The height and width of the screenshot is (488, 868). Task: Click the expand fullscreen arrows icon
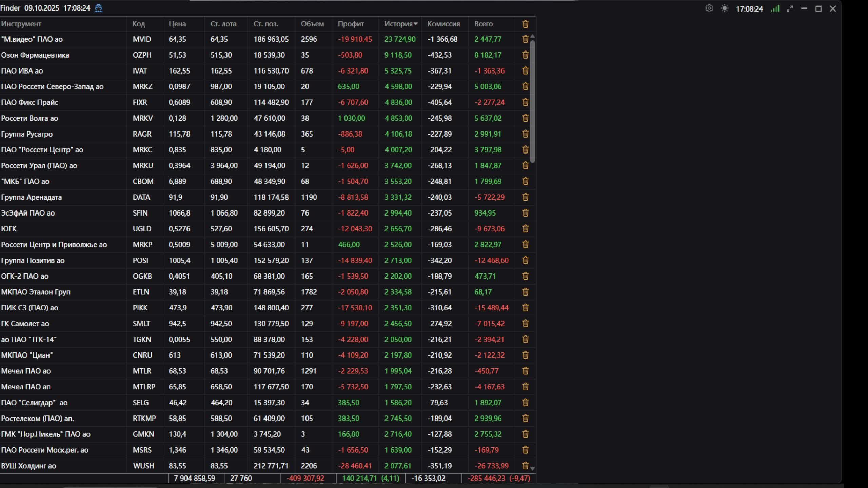point(790,9)
